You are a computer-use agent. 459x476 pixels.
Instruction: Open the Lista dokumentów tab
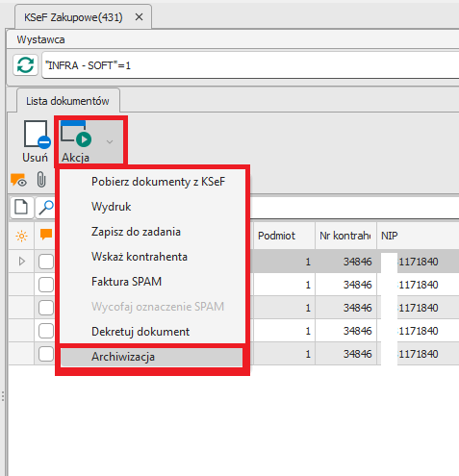(67, 101)
